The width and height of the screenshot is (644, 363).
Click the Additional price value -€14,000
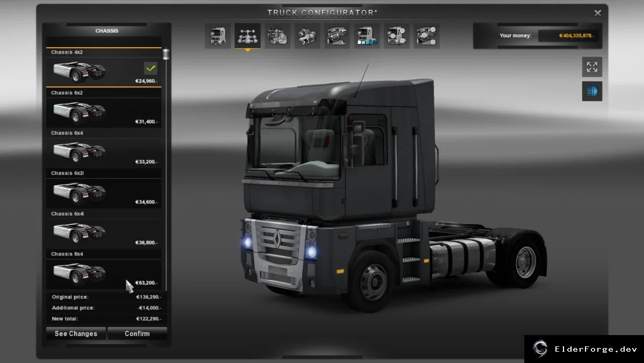pos(149,308)
